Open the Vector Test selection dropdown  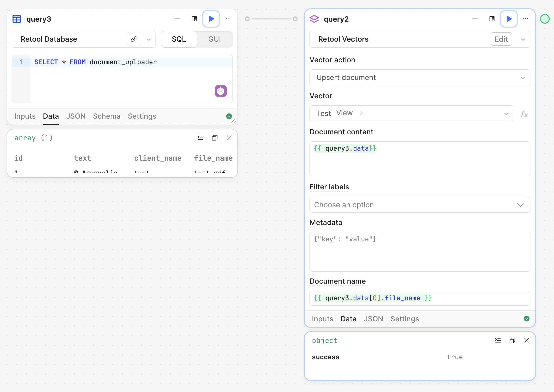click(x=411, y=114)
